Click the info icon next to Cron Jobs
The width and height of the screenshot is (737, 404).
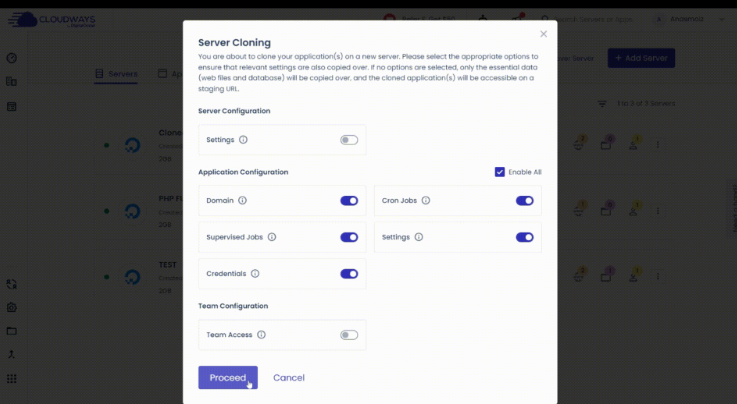point(425,201)
